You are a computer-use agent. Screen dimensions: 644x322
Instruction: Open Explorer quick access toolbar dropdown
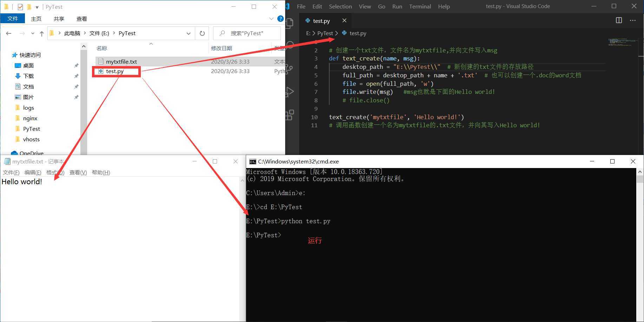click(x=37, y=7)
